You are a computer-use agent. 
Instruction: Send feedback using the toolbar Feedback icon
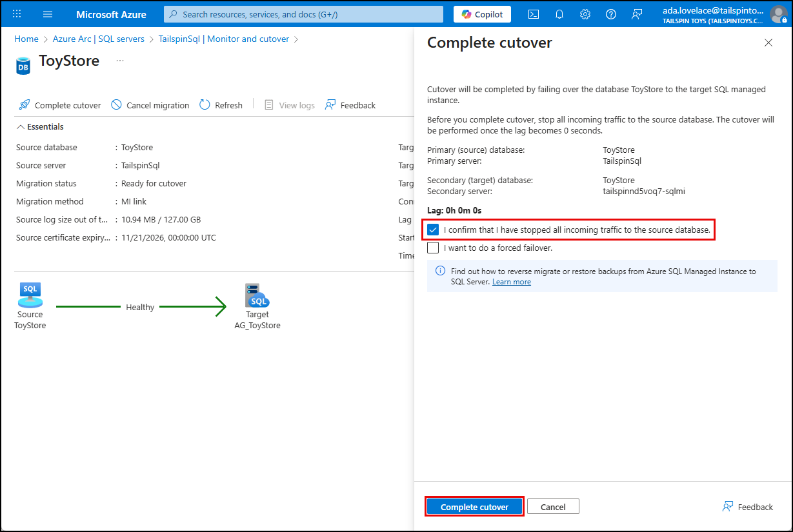pyautogui.click(x=331, y=104)
